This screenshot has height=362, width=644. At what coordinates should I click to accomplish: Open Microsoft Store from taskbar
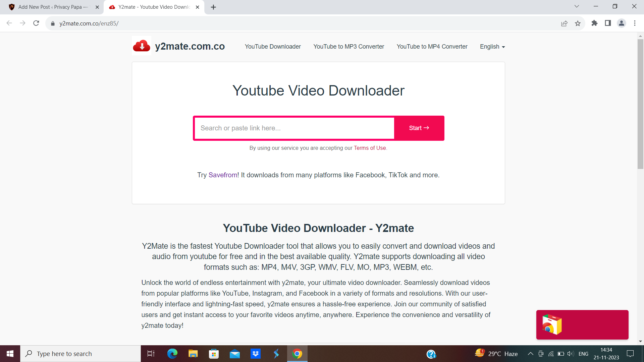214,354
